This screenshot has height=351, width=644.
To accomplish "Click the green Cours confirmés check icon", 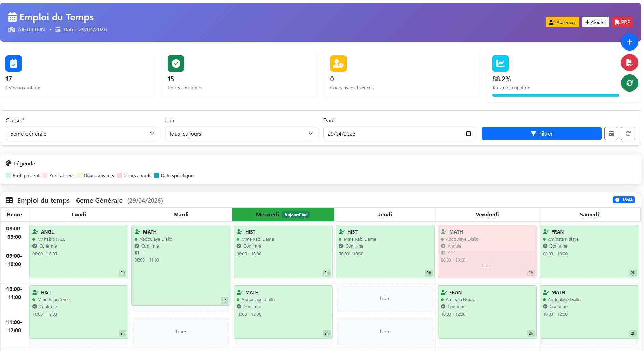I will (x=176, y=64).
